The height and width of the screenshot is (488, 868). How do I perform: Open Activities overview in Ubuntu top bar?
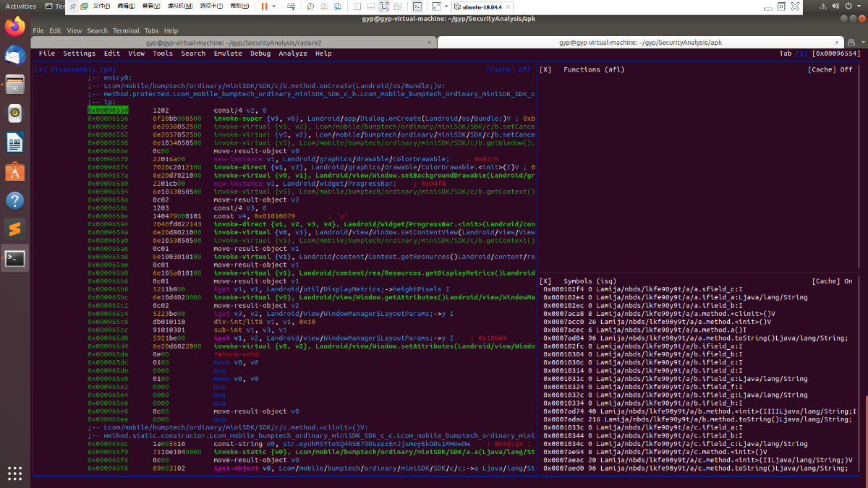(x=21, y=6)
